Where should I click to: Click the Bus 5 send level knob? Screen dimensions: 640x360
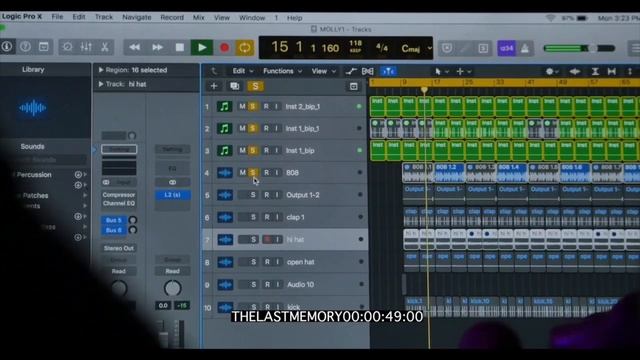tap(133, 220)
